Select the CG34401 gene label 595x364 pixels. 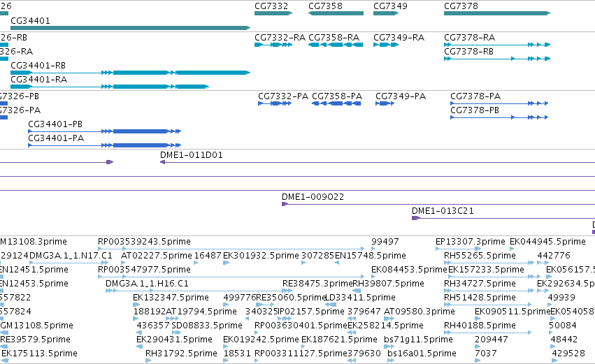click(30, 20)
